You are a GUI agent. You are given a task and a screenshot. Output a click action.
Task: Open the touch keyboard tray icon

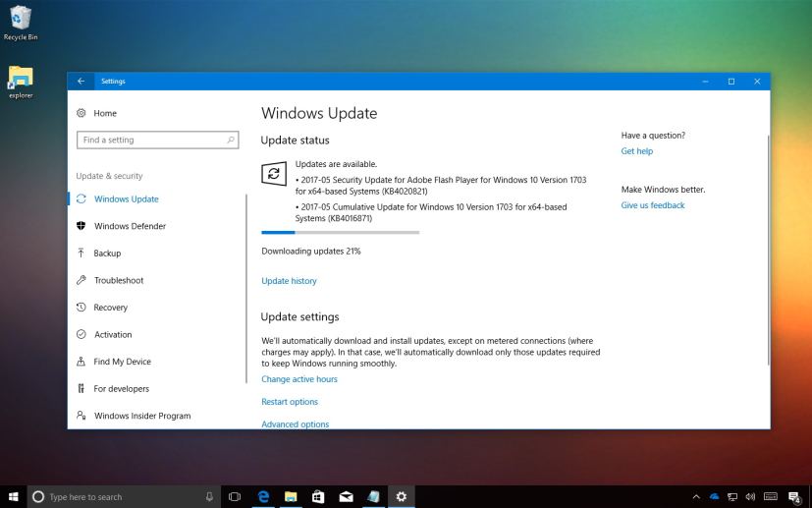click(x=771, y=497)
